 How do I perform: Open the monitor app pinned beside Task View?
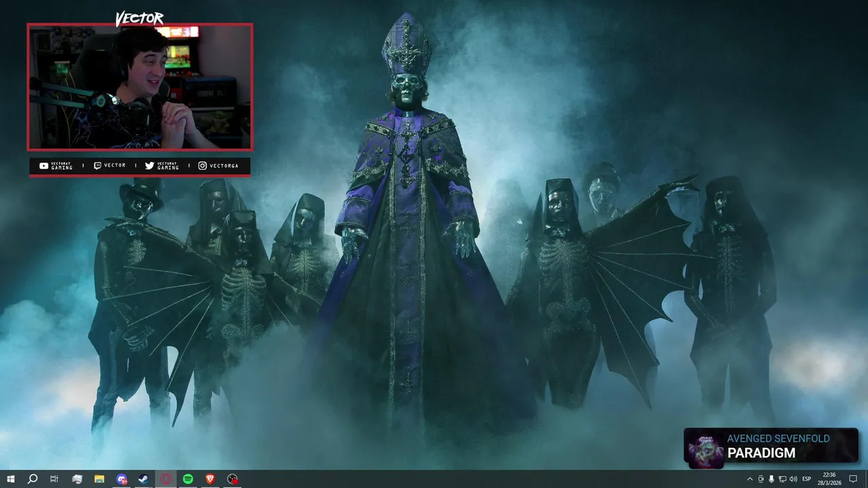(x=77, y=479)
